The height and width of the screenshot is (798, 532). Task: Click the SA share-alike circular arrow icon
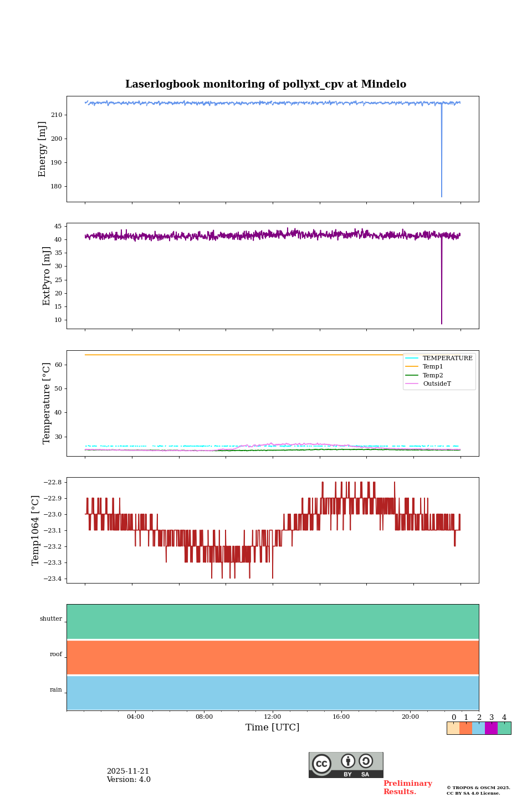click(366, 761)
